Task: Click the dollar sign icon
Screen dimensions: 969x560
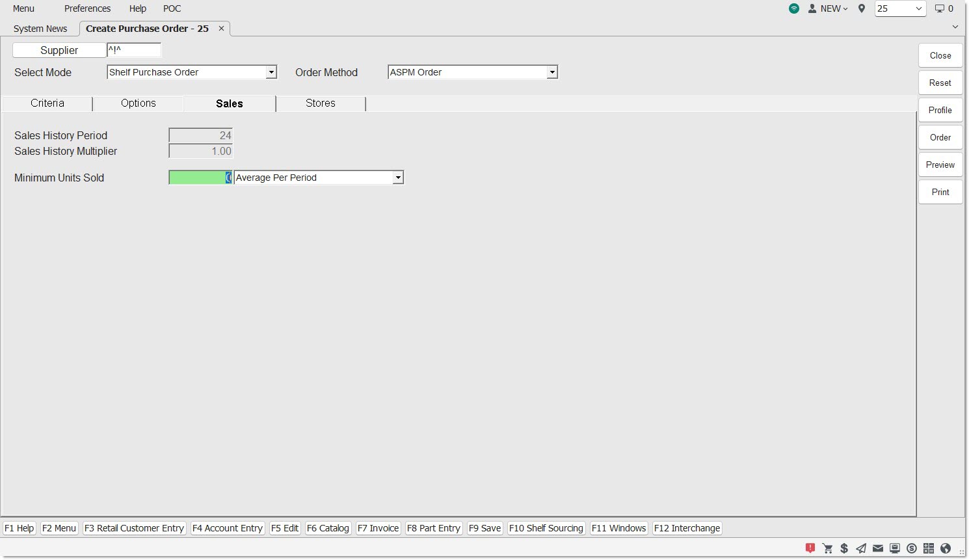Action: 844,548
